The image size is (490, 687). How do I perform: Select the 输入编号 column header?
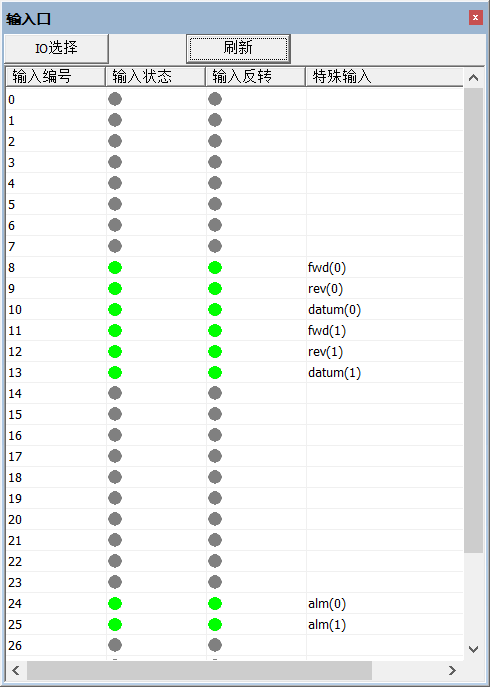[x=55, y=77]
